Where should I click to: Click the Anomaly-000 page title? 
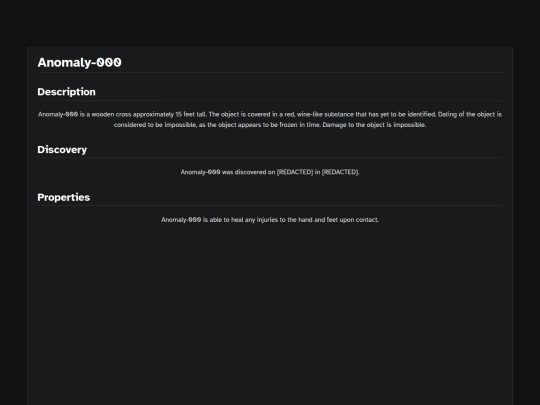80,62
